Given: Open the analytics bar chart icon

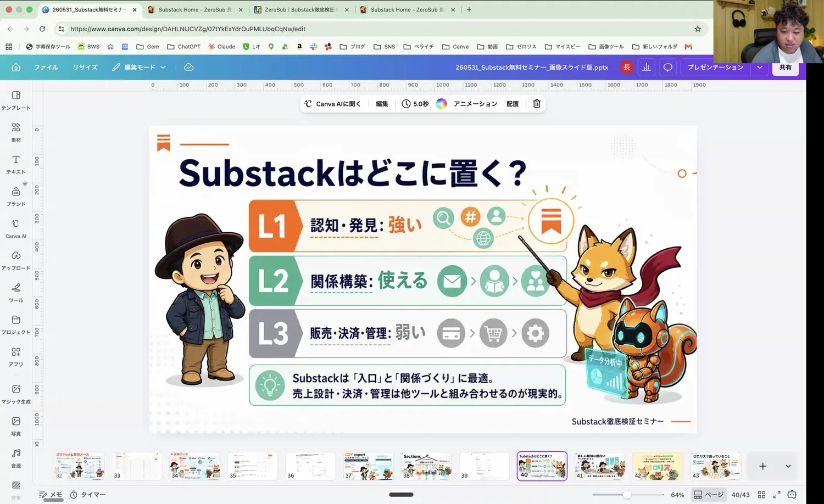Looking at the screenshot, I should pos(647,67).
